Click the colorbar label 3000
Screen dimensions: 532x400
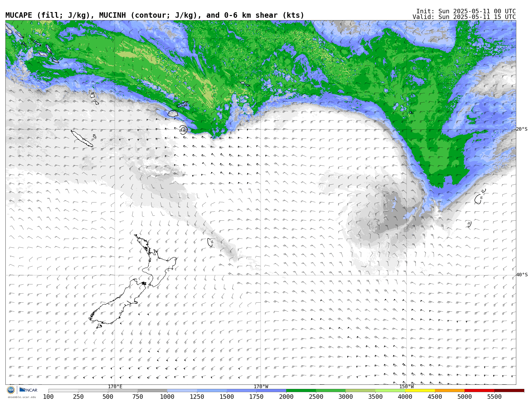[x=346, y=397]
